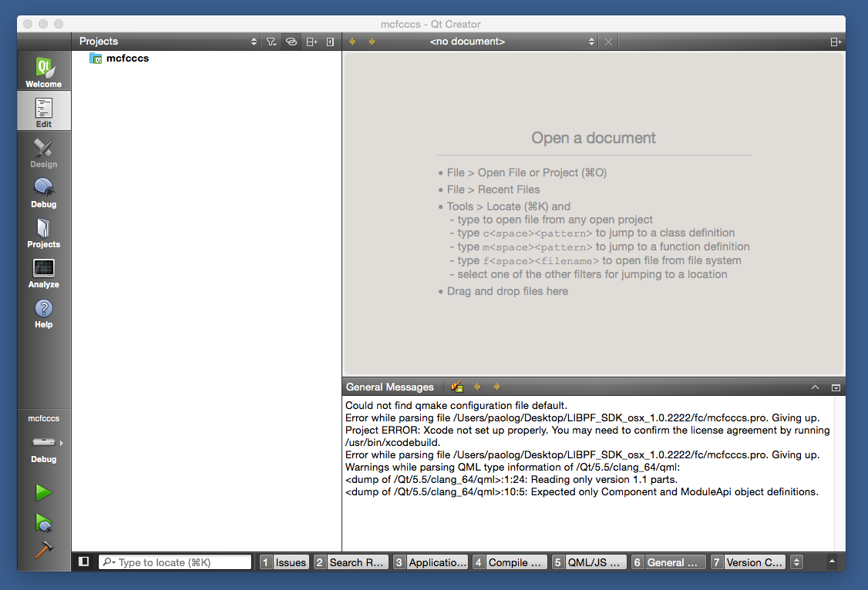The image size is (868, 590).
Task: Open the Projects panel view selector
Action: click(253, 41)
